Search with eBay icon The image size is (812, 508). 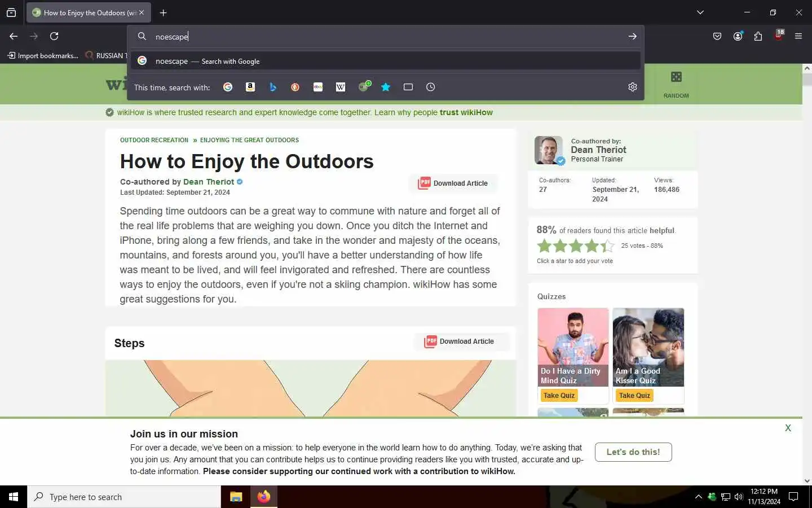pos(318,87)
